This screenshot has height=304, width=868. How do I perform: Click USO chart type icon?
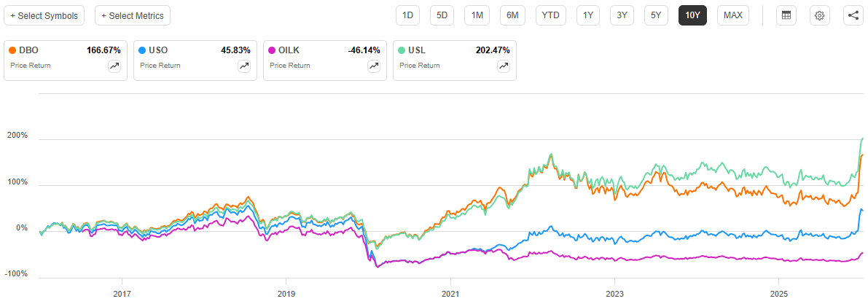click(x=244, y=66)
